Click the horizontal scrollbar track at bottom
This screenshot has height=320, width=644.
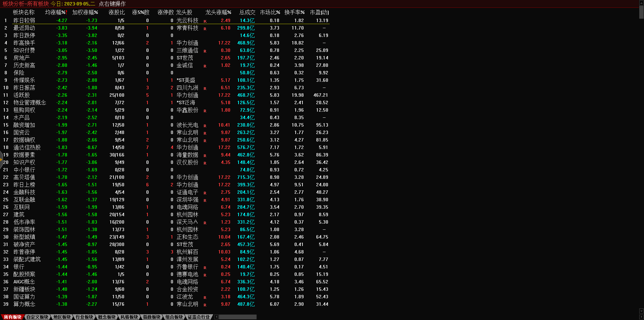click(238, 317)
